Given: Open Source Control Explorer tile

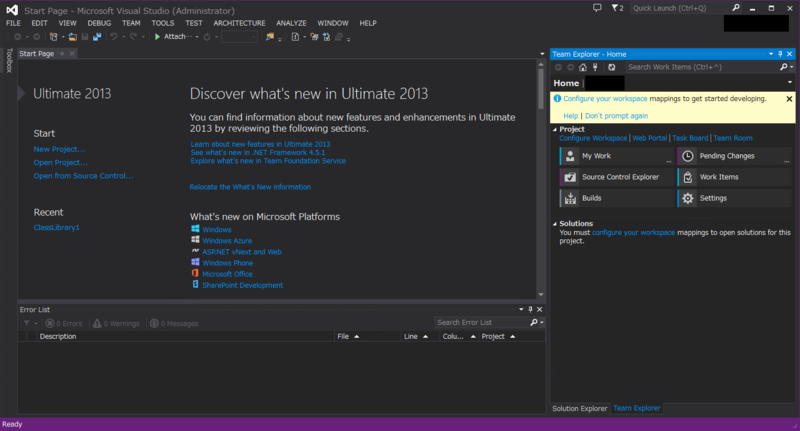Looking at the screenshot, I should point(616,177).
